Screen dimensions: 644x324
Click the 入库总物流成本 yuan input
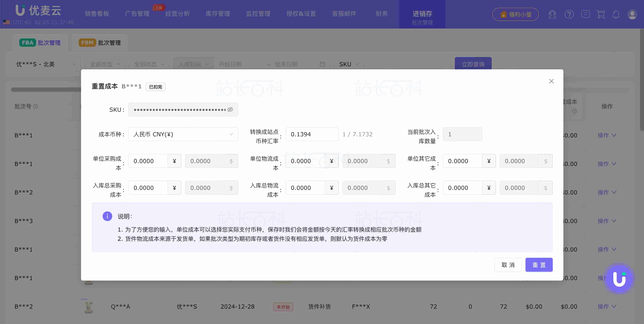point(305,188)
